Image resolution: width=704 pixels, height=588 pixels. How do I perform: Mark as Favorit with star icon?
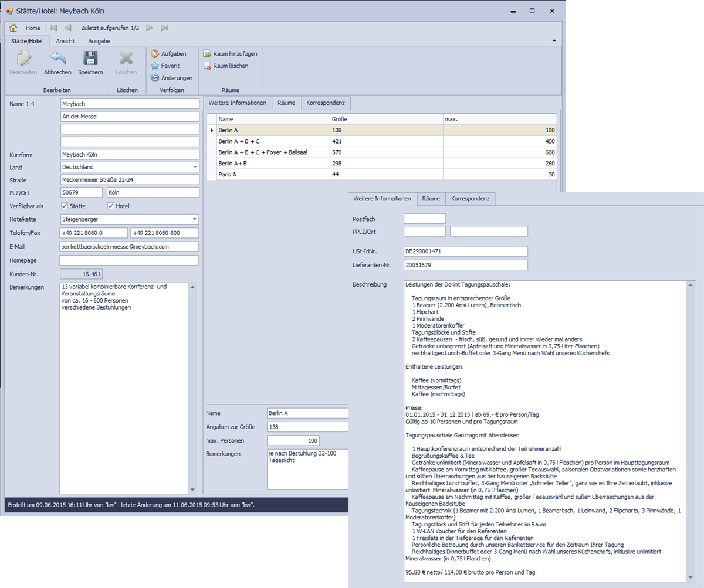click(x=165, y=66)
